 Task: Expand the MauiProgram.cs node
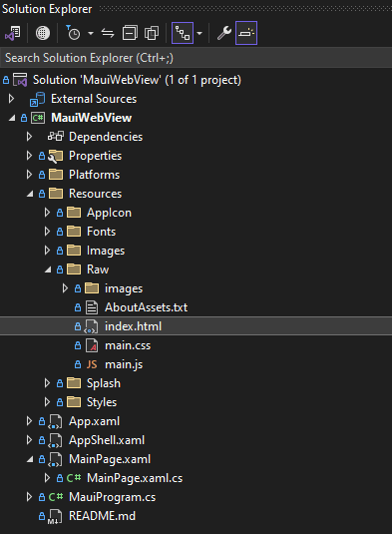29,497
